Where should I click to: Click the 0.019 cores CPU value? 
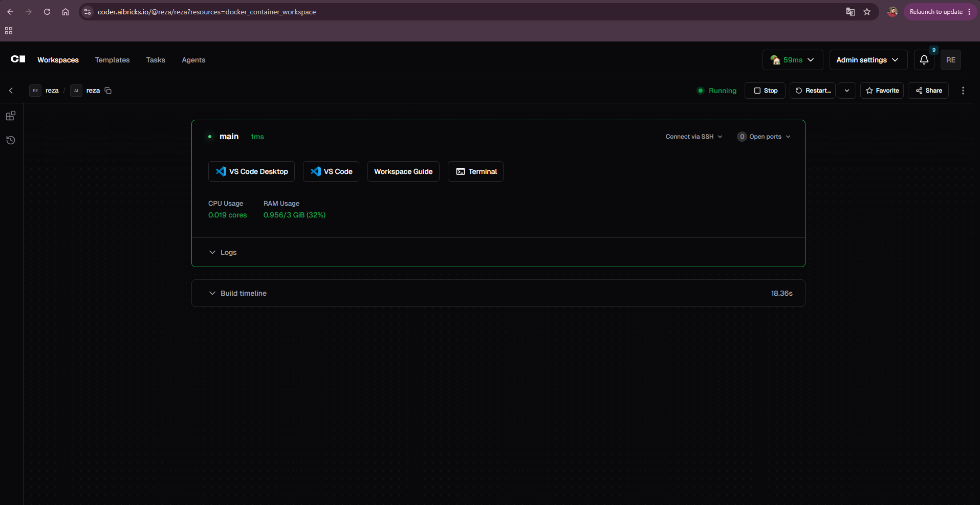coord(227,215)
